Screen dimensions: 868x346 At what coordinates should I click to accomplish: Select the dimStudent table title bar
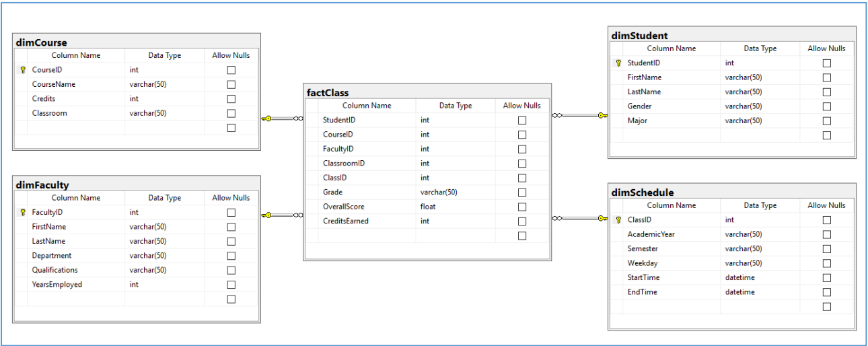(732, 34)
